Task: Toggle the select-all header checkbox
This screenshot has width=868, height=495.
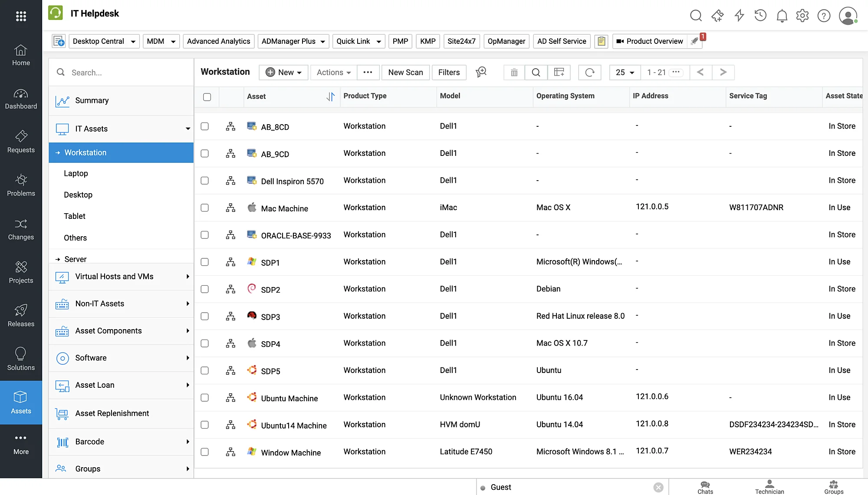Action: 207,97
